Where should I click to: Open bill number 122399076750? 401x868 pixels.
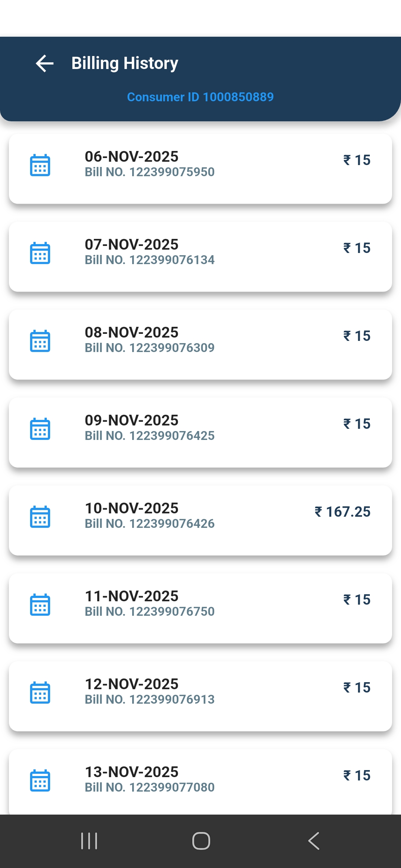(150, 612)
